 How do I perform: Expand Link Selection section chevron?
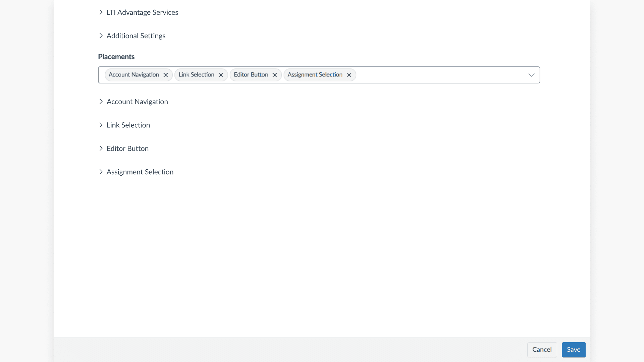(x=101, y=125)
